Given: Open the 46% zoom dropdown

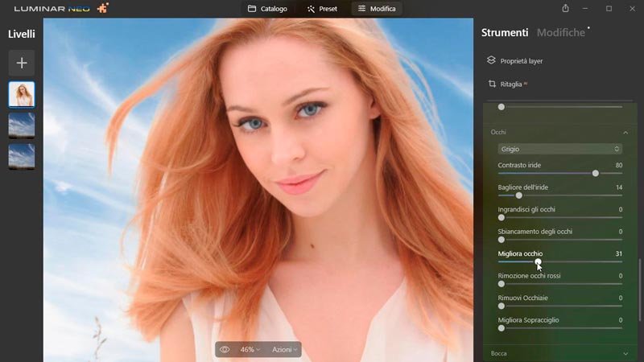Looking at the screenshot, I should tap(250, 350).
